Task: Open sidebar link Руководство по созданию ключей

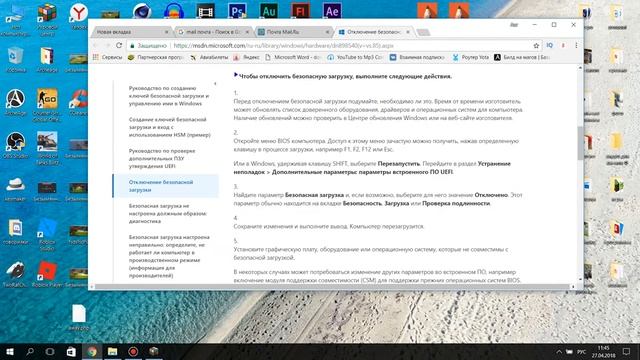Action: 169,96
